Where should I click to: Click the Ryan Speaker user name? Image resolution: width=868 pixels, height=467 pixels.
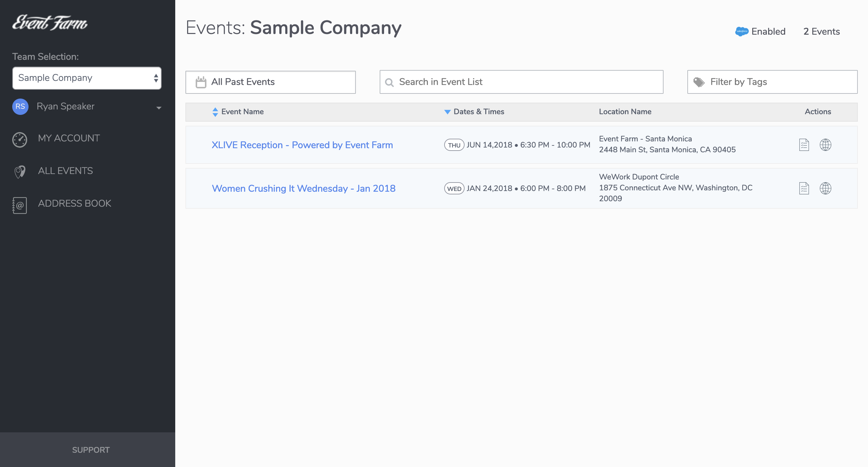[66, 106]
